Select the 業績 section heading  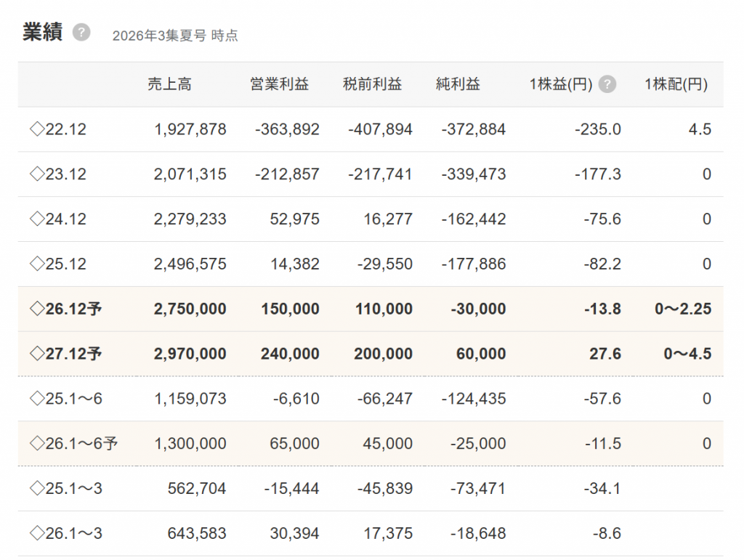[43, 32]
